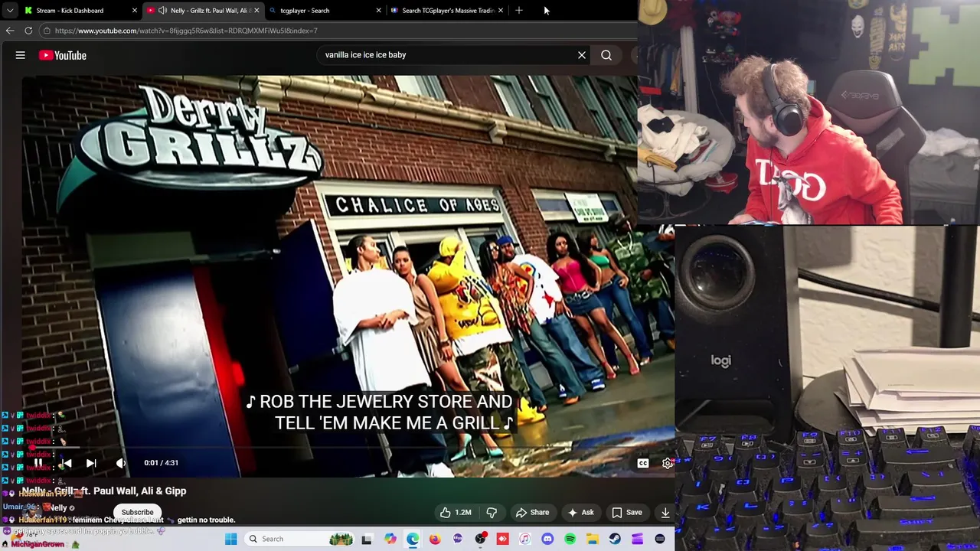Open Task View from the taskbar
The width and height of the screenshot is (980, 551).
point(367,539)
